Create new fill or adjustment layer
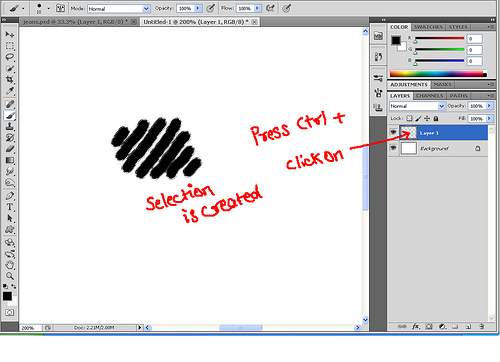This screenshot has width=500, height=362. pyautogui.click(x=442, y=327)
